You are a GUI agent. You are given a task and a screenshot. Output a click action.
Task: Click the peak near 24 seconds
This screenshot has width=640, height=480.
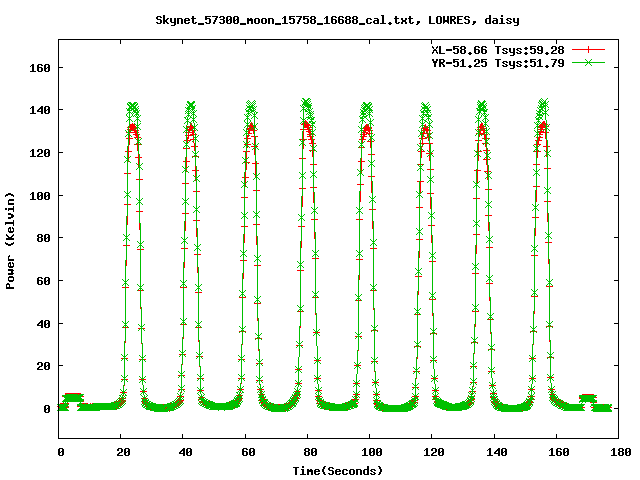[133, 108]
